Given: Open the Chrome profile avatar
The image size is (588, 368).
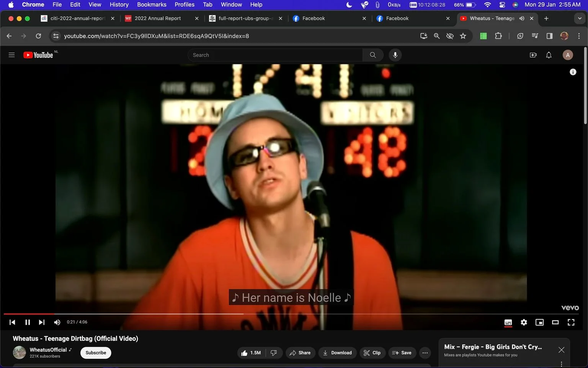Looking at the screenshot, I should [x=564, y=36].
